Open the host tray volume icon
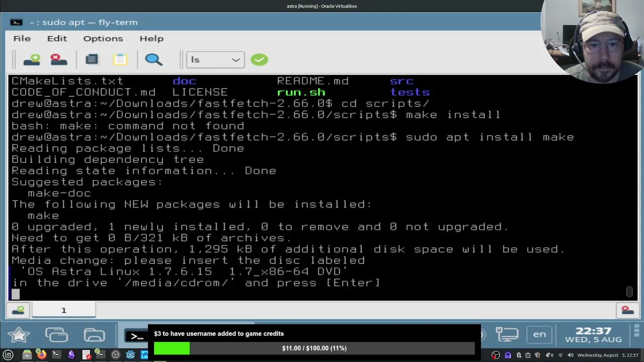The width and height of the screenshot is (644, 362). pyautogui.click(x=571, y=355)
